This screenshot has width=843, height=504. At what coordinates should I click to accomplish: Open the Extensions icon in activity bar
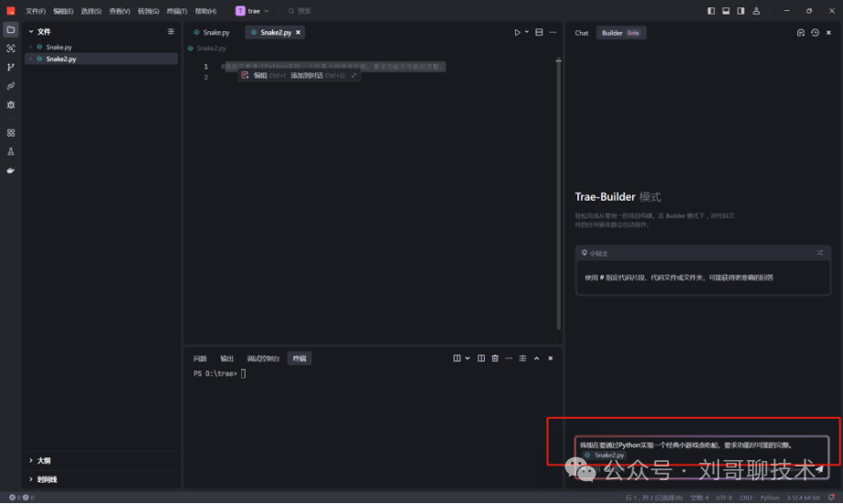click(11, 133)
